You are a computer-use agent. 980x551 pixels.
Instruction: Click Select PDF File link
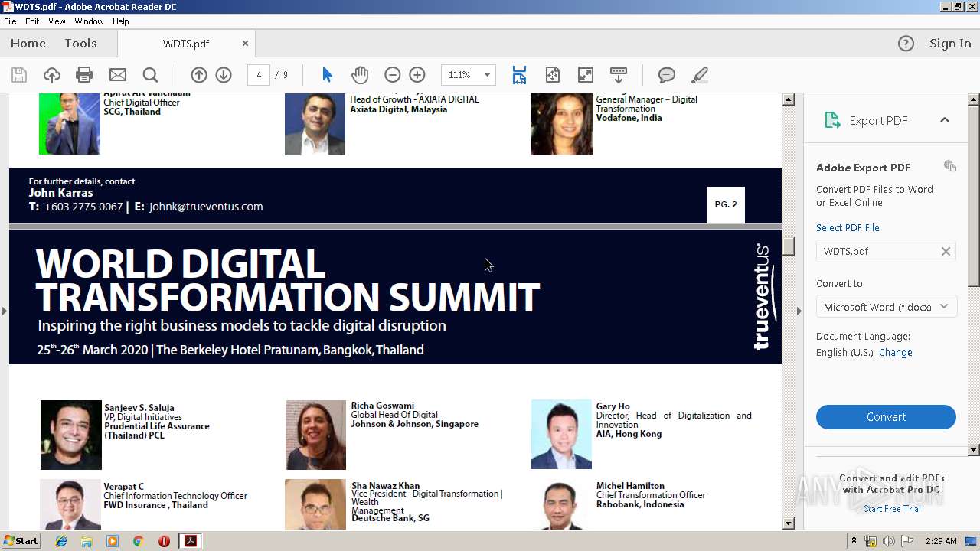(848, 227)
